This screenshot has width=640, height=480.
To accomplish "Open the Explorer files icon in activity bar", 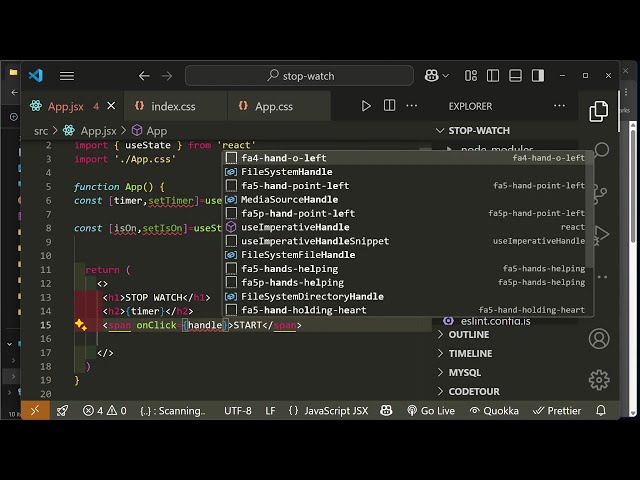I will (x=599, y=111).
